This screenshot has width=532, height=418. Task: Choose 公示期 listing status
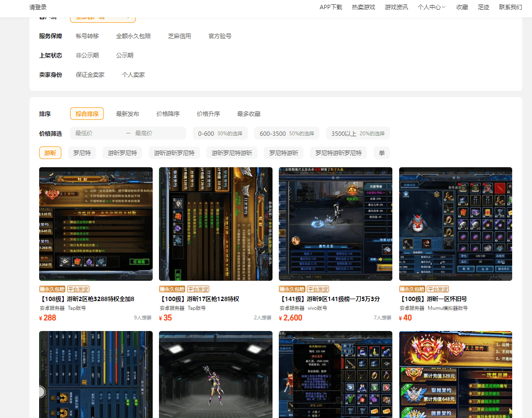[125, 56]
